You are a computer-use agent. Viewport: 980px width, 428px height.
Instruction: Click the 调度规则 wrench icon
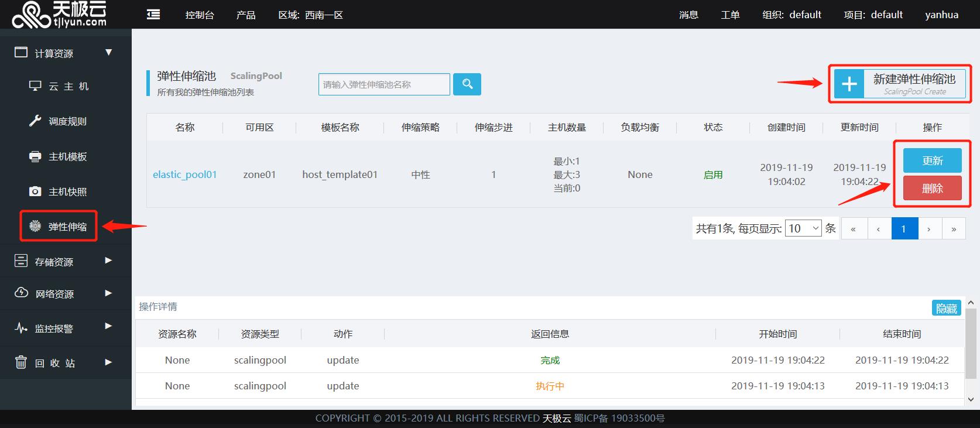(35, 121)
